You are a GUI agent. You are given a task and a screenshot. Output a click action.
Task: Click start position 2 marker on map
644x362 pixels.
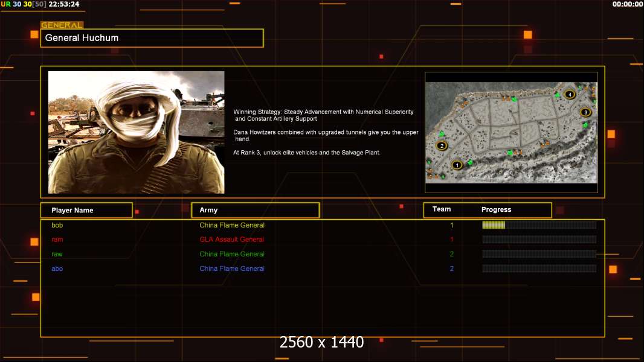coord(442,145)
